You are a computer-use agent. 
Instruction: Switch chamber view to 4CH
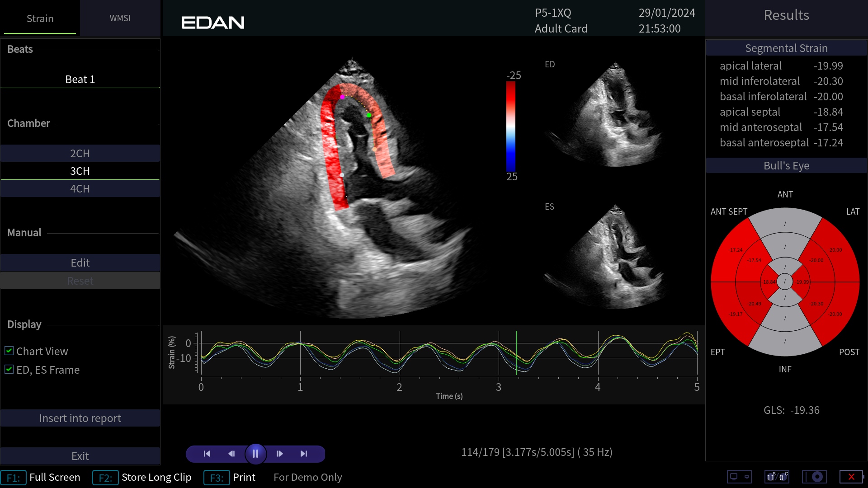pos(80,189)
